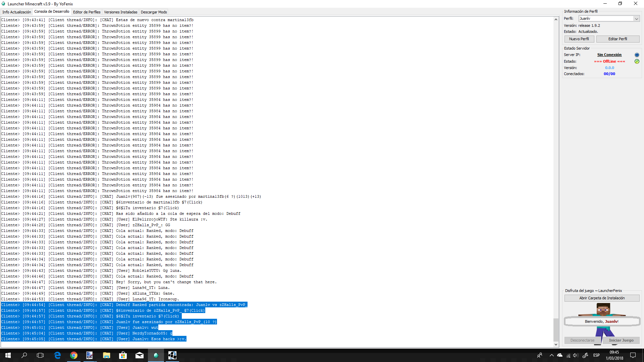Select Consola de Desarrollo tab

pos(52,11)
